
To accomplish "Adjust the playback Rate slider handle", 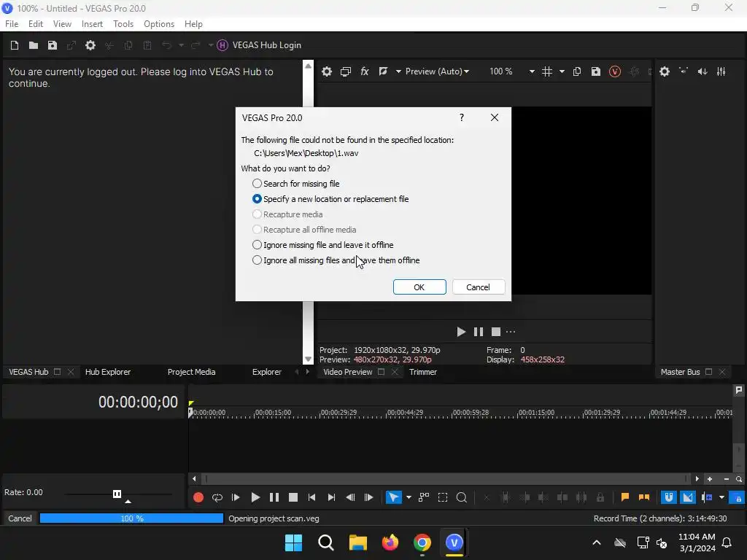I will [117, 494].
